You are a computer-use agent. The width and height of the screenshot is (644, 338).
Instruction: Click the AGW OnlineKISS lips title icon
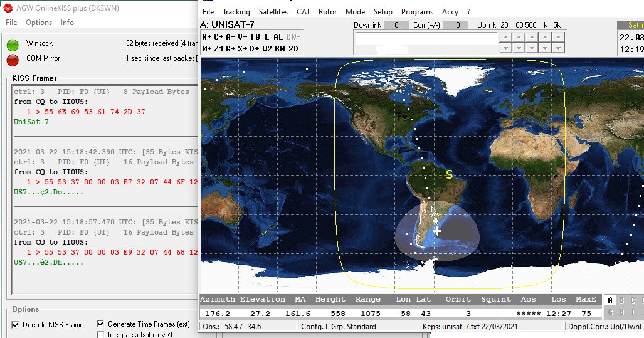(x=8, y=8)
